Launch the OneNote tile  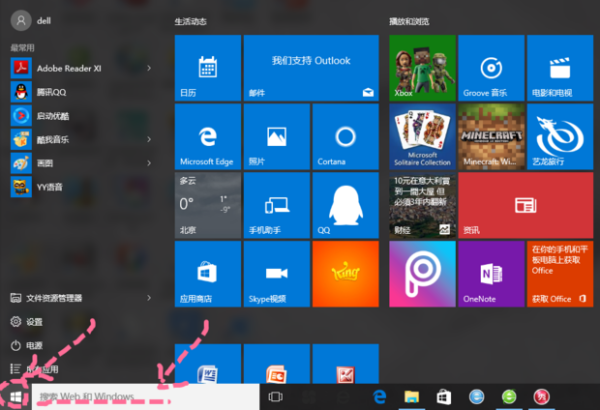[491, 274]
